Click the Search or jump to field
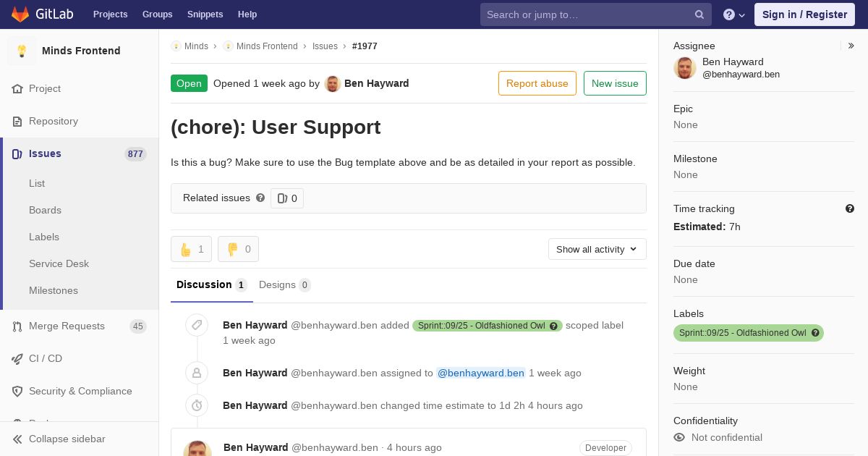This screenshot has height=456, width=868. click(x=586, y=14)
